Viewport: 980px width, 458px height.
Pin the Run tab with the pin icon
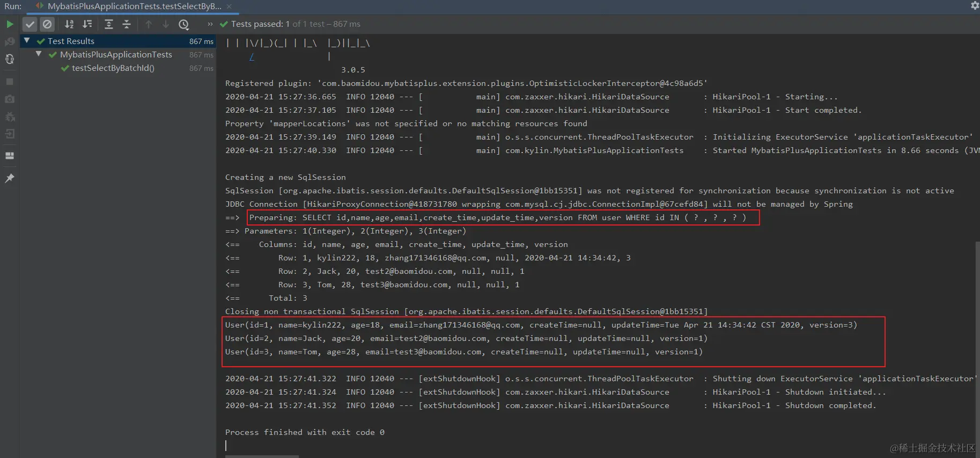click(x=10, y=178)
